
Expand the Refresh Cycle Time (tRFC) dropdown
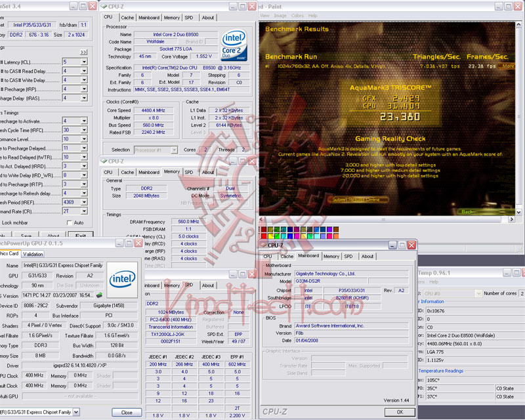(x=84, y=130)
